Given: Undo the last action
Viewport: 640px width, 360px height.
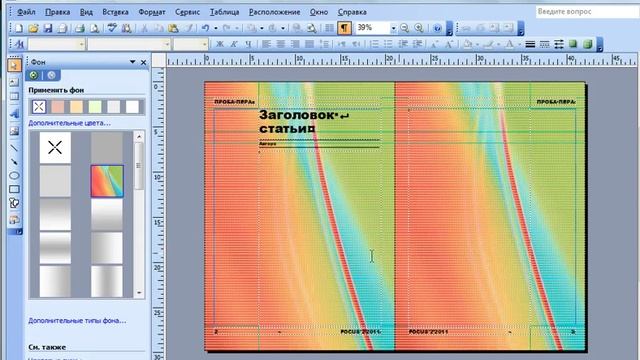Looking at the screenshot, I should [205, 28].
